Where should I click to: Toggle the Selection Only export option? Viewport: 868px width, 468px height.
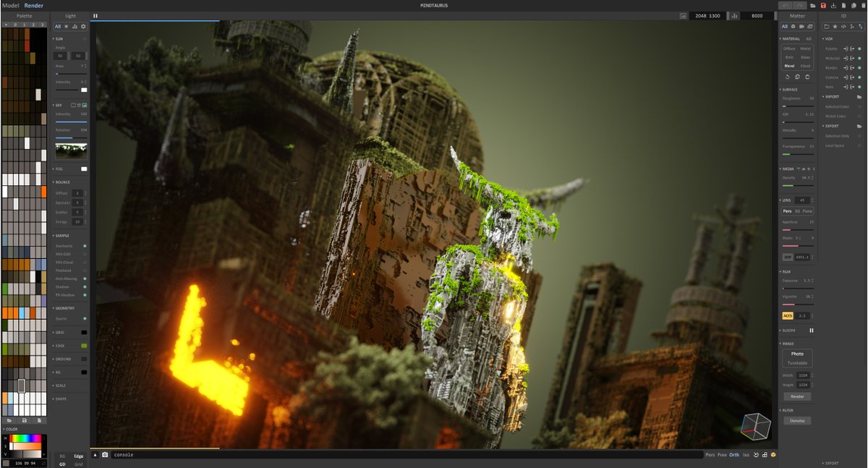[860, 135]
